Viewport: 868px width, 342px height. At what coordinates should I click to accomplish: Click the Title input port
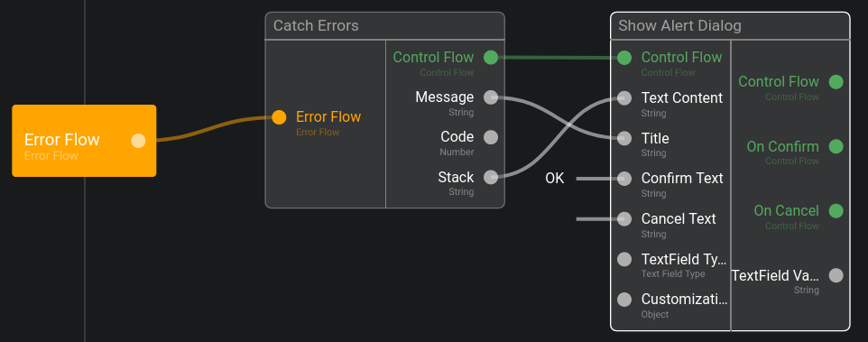[x=624, y=138]
